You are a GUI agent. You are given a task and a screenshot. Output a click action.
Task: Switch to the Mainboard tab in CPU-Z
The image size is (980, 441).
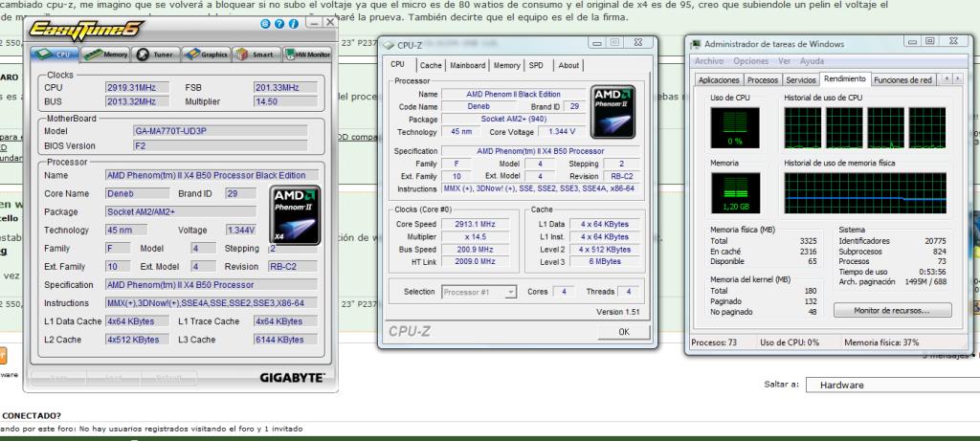[467, 65]
